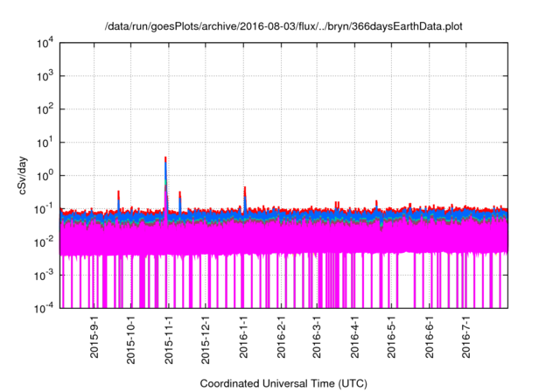Click the Coordinated Universal Time (UTC) label

click(283, 383)
